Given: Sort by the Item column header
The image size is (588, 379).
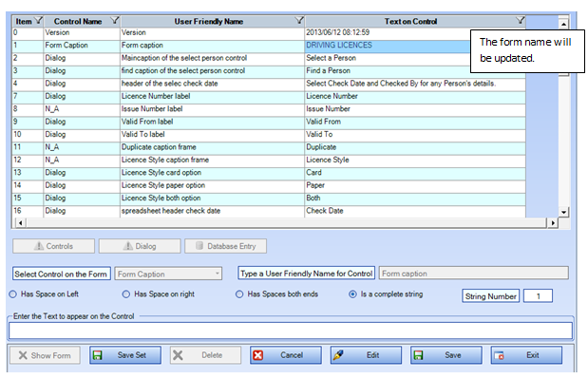Looking at the screenshot, I should [x=24, y=21].
